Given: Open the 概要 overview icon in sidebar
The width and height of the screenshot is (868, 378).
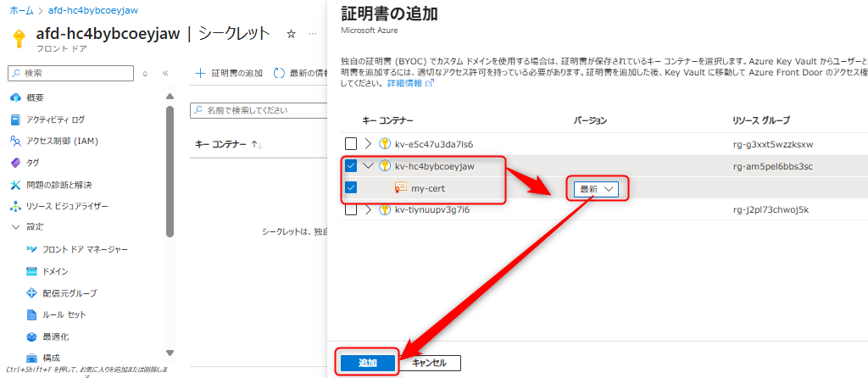Looking at the screenshot, I should [x=15, y=98].
